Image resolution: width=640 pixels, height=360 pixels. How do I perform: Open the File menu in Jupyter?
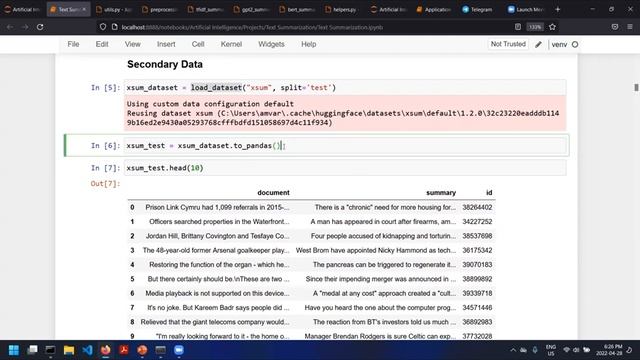click(x=73, y=44)
